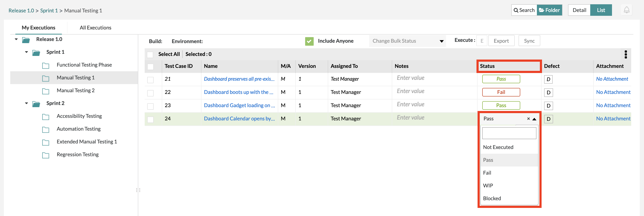Open defect D icon for test case 22
Viewport: 644px width, 216px height.
(548, 92)
